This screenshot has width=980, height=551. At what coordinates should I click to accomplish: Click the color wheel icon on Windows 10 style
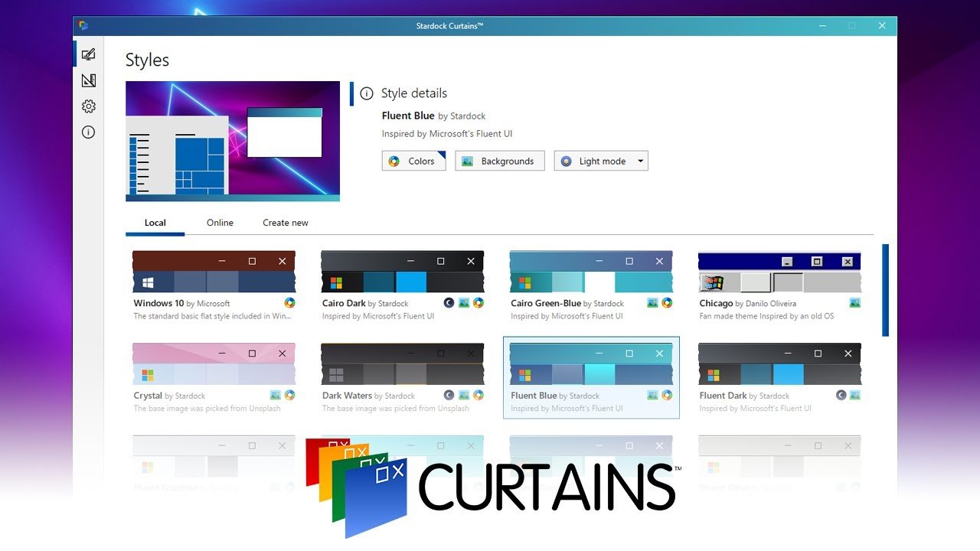[289, 303]
